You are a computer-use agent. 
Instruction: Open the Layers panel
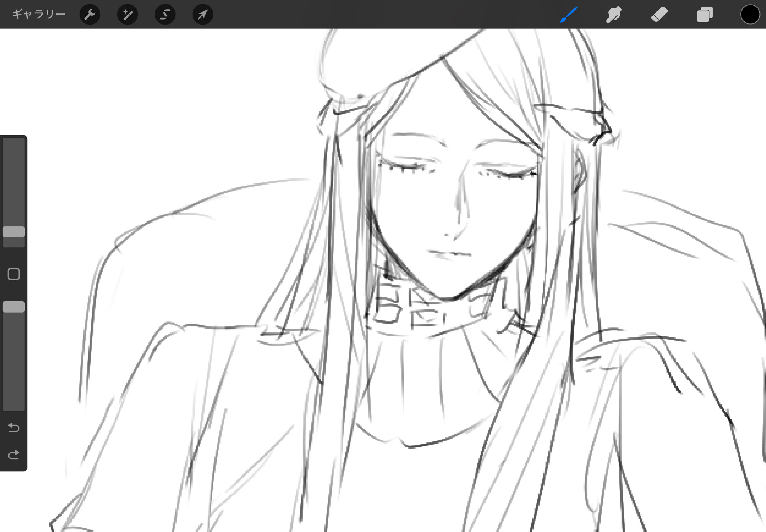[x=704, y=15]
